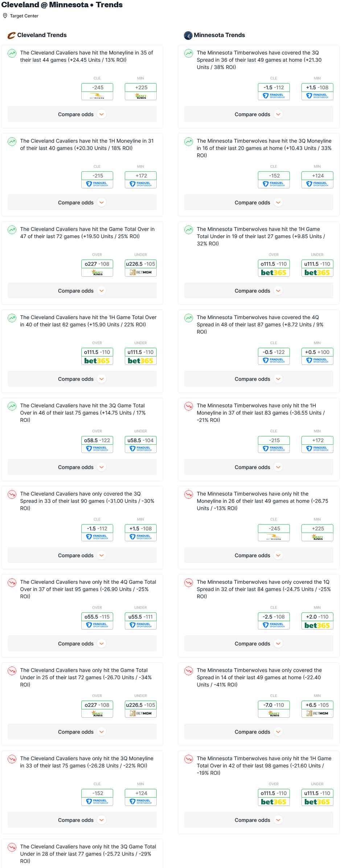Click green trend-up icon beside Cleveland Moneyline 35 of 44
The width and height of the screenshot is (341, 868).
[x=12, y=53]
